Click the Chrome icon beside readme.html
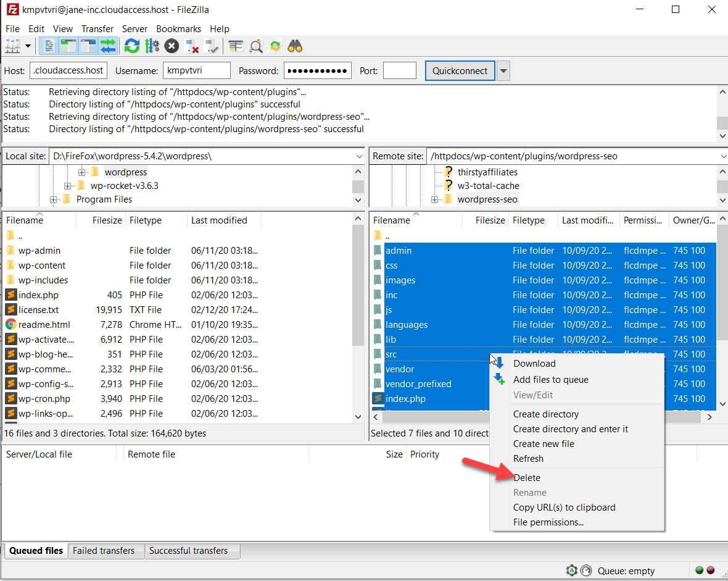728x581 pixels. pyautogui.click(x=11, y=324)
